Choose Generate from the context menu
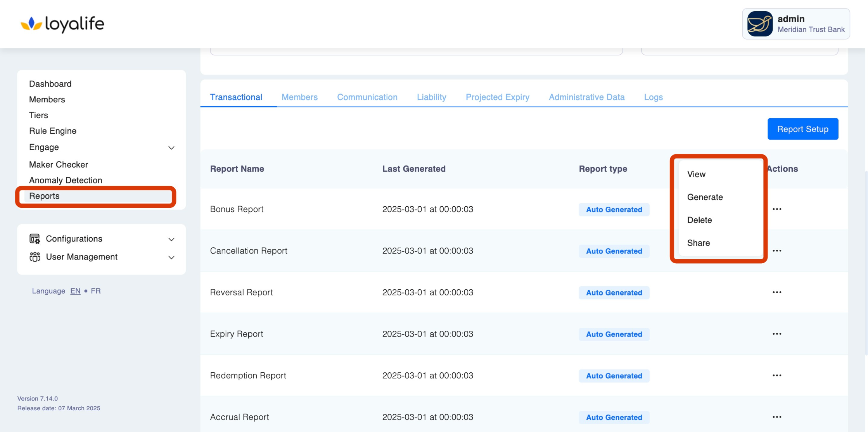Viewport: 868px width, 432px height. pyautogui.click(x=705, y=197)
